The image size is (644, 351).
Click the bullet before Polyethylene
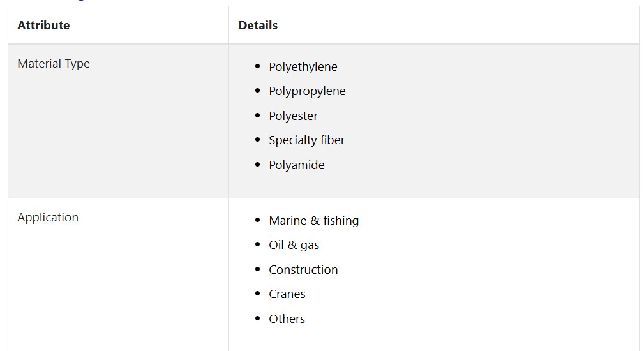click(257, 66)
